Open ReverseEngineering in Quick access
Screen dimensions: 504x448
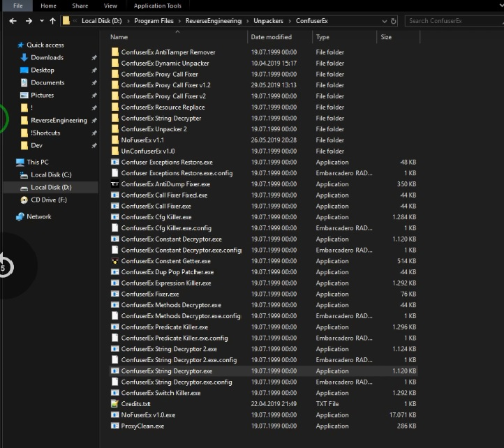click(x=59, y=121)
